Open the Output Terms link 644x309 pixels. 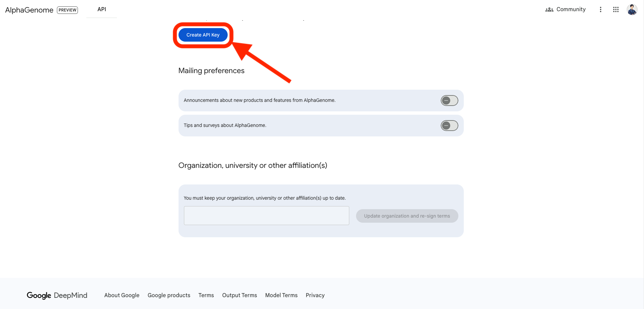240,295
